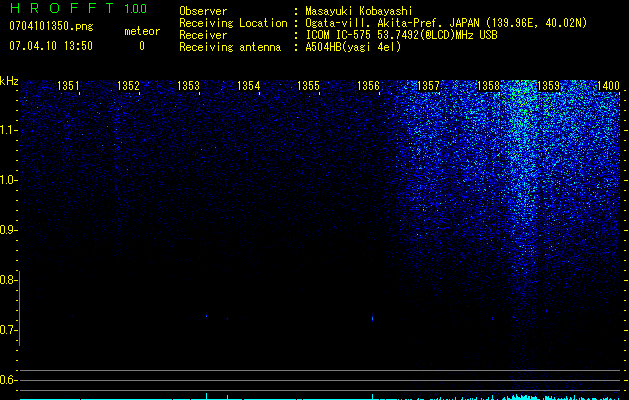Click the HROFFT 1.0.0 title text
This screenshot has height=400, width=629.
(x=78, y=8)
